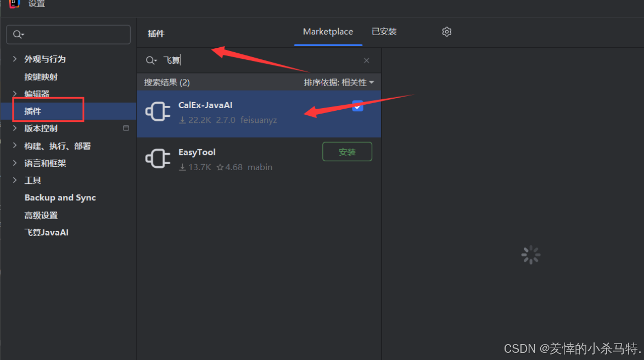Clear the plugin search with X icon
644x360 pixels.
coord(366,60)
